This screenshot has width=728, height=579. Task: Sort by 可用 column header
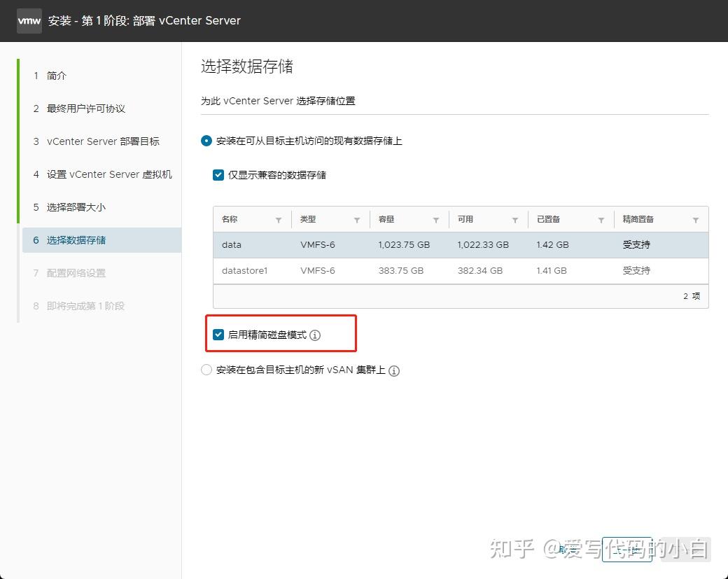pos(465,219)
